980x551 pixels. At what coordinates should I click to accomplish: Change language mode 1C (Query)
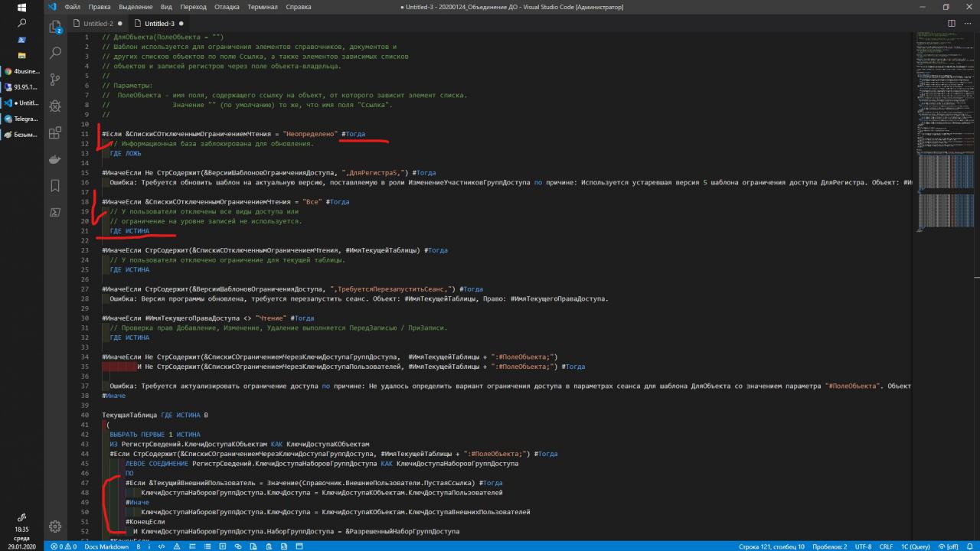click(915, 546)
